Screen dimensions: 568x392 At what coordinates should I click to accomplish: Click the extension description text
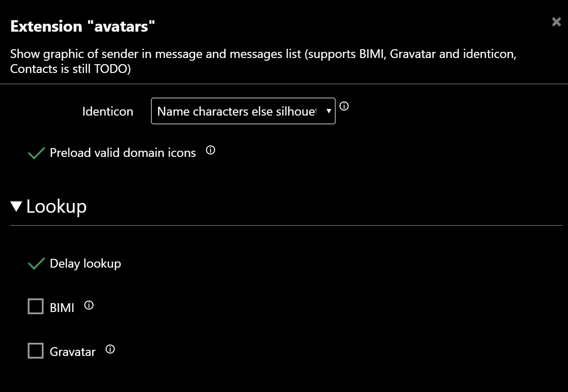coord(263,62)
